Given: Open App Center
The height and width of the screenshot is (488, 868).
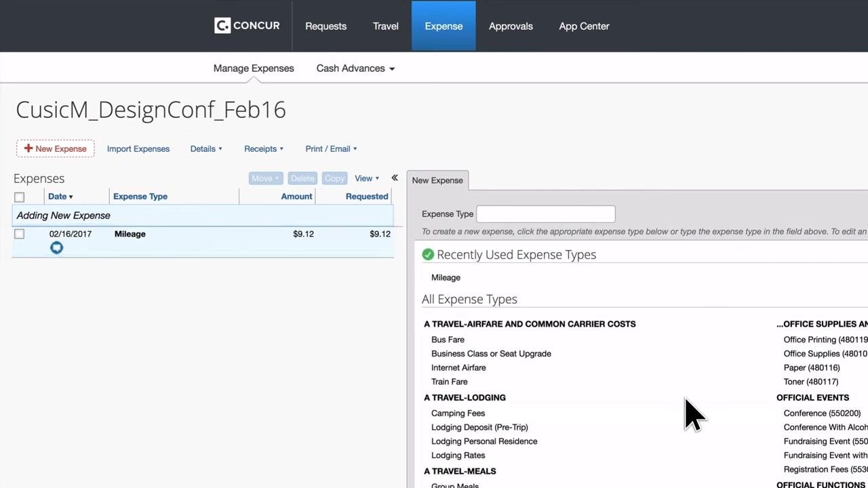Looking at the screenshot, I should 584,26.
